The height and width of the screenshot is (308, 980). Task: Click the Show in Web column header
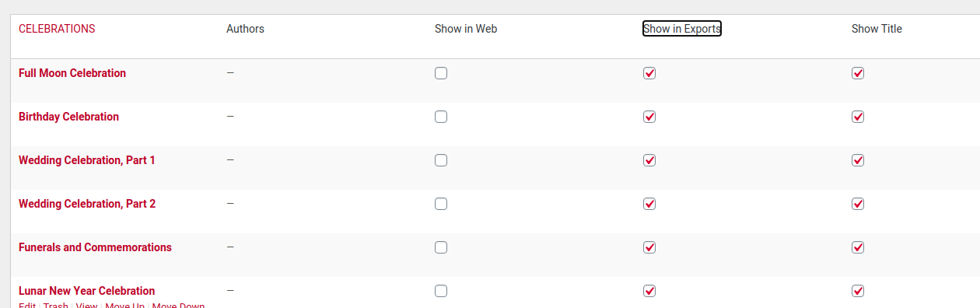coord(466,29)
